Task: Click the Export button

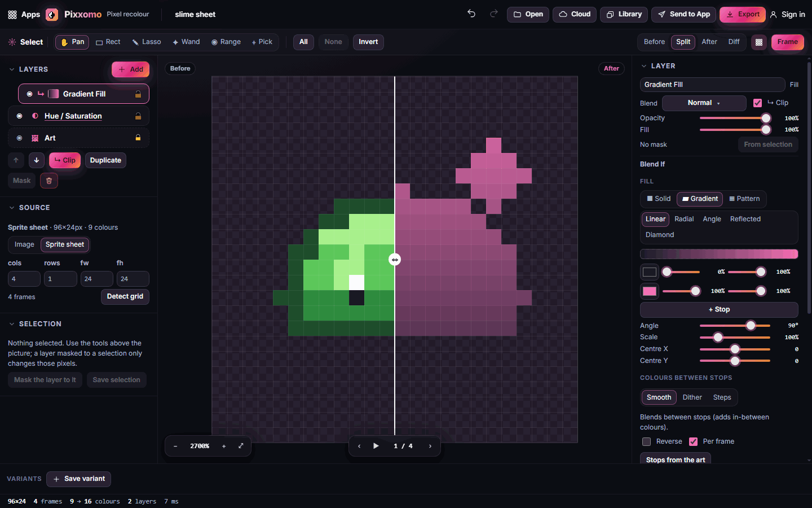Action: pos(742,14)
